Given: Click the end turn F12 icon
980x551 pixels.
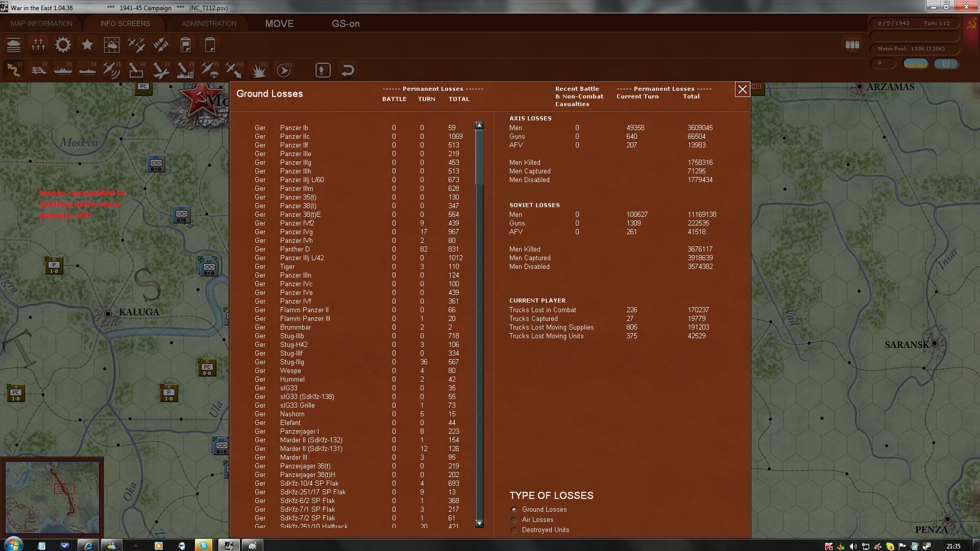Looking at the screenshot, I should [283, 70].
